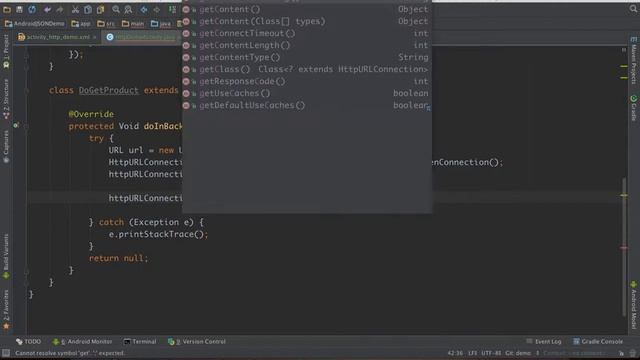
Task: Click the search everywhere magnifier icon
Action: pos(633,9)
